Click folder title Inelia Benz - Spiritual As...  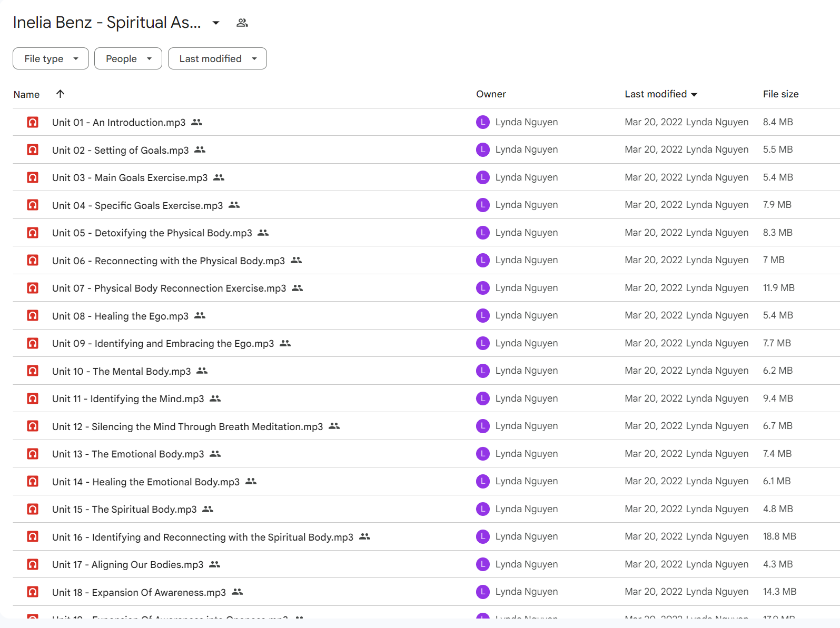click(107, 23)
